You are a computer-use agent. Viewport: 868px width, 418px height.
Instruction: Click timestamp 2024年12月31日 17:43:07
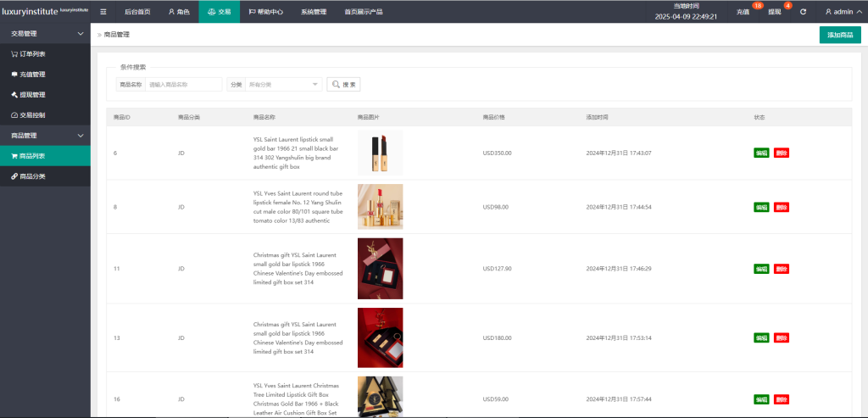coord(619,153)
